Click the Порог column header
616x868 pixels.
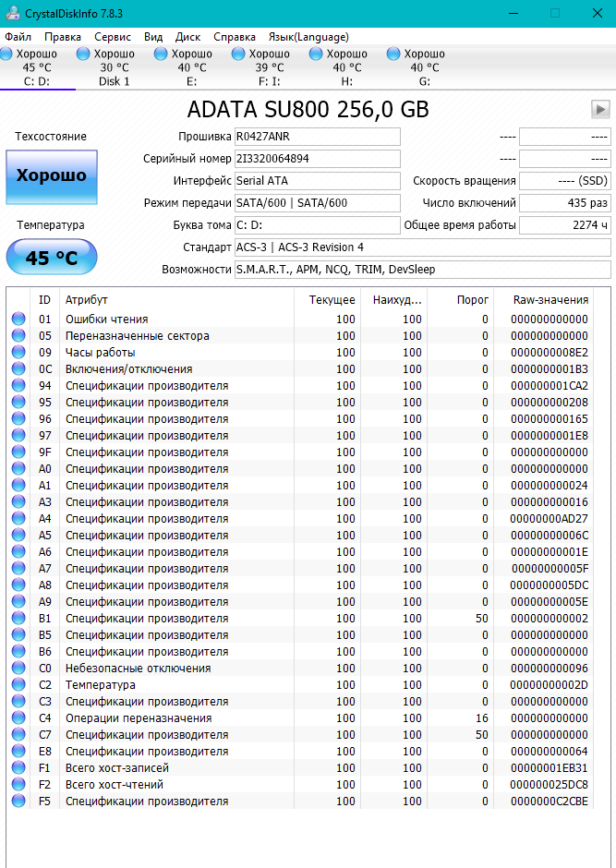click(460, 300)
